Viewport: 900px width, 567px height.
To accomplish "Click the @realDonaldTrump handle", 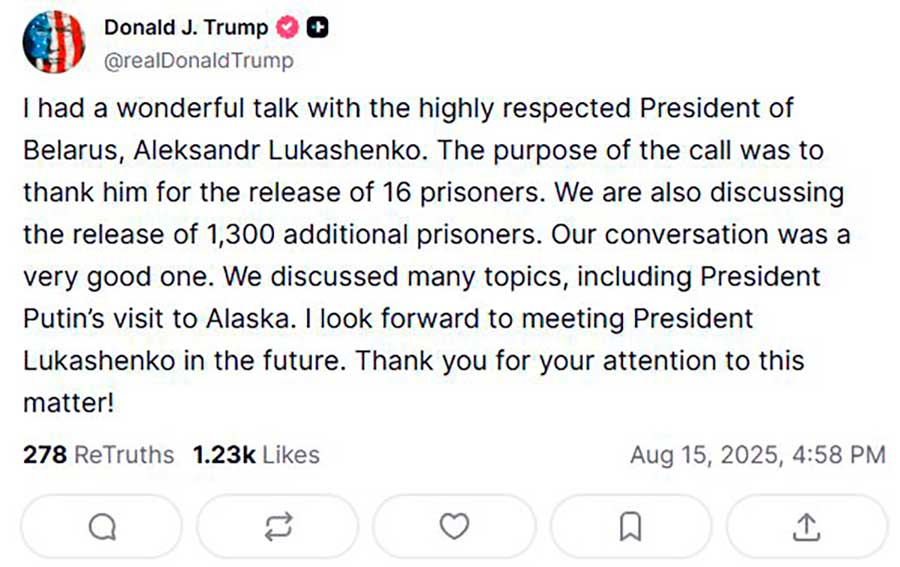I will click(198, 61).
